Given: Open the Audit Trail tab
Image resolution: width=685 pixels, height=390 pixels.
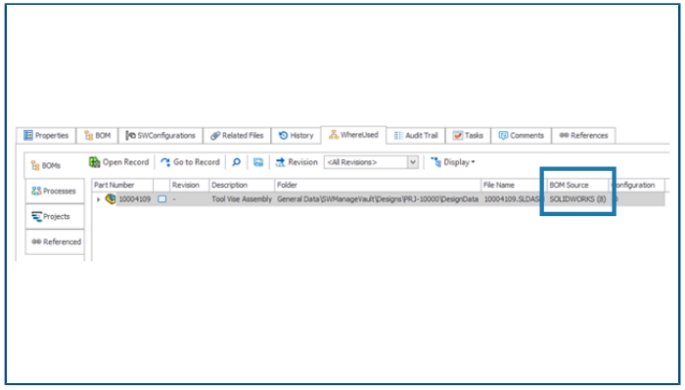Looking at the screenshot, I should (416, 135).
